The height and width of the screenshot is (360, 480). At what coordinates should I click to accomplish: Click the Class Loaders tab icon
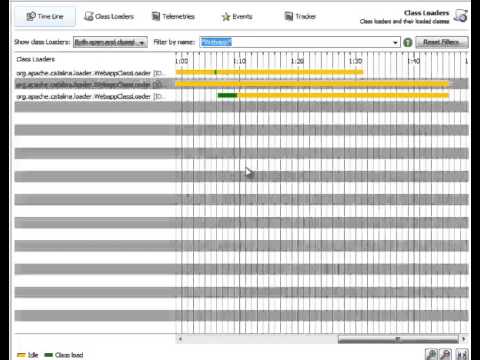[89, 16]
